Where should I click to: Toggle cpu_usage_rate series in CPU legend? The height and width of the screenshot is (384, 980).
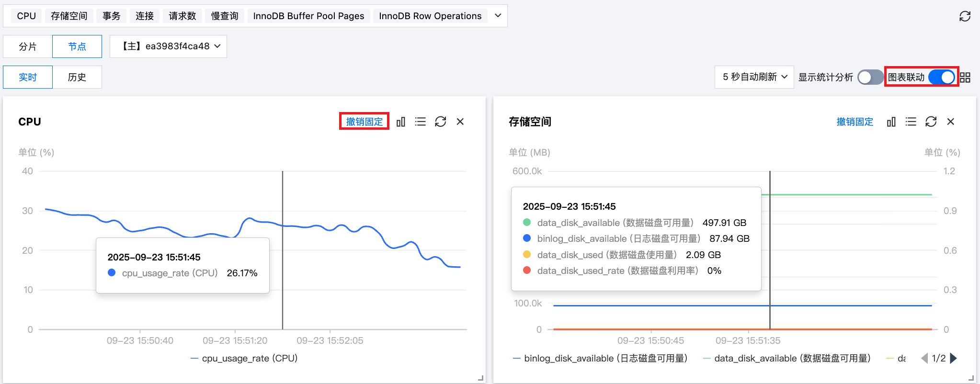pyautogui.click(x=244, y=358)
